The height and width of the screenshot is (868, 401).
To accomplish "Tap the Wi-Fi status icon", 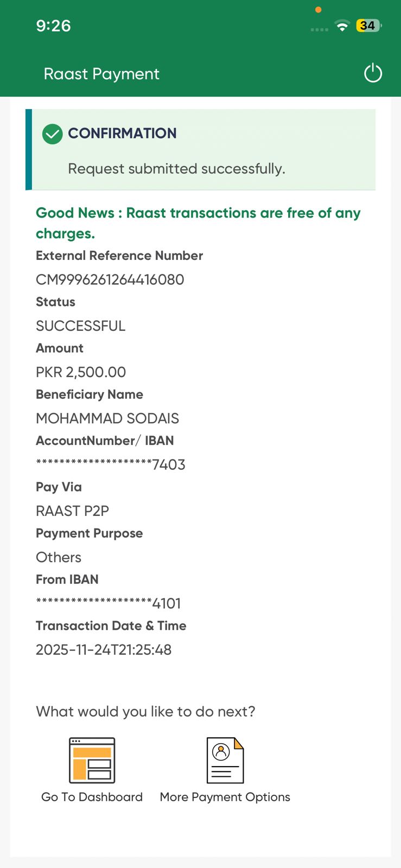I will pos(342,25).
